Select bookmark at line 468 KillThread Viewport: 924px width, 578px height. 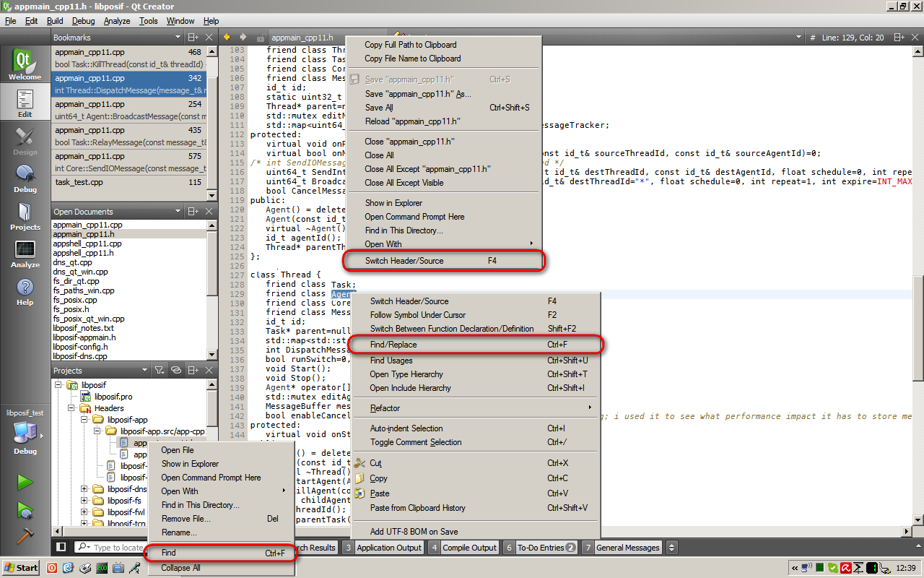(129, 58)
